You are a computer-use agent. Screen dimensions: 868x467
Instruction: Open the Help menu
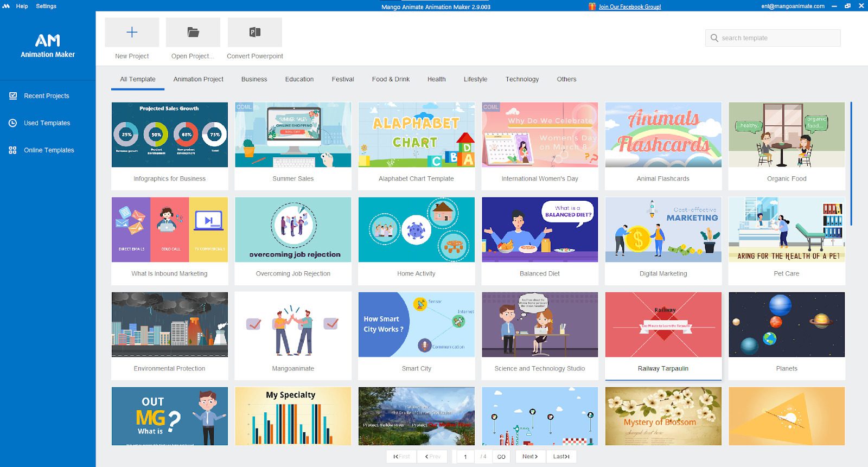[x=22, y=6]
